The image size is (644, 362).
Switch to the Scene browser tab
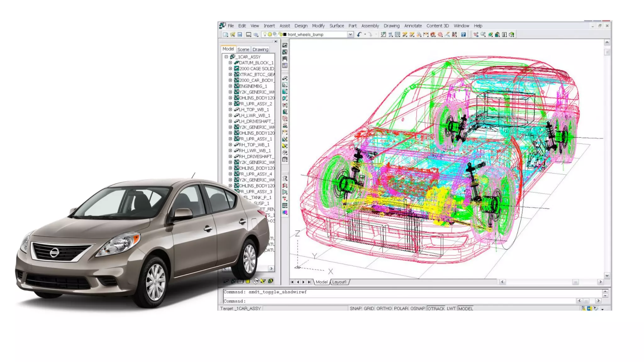[243, 49]
